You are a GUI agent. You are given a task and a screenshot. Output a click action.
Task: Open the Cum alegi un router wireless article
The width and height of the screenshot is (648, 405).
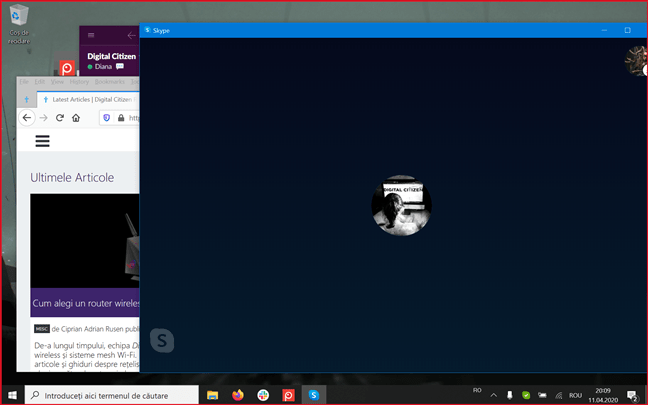point(86,303)
